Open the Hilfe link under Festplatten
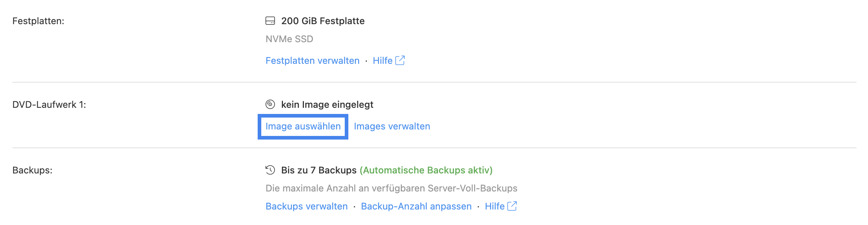Image resolution: width=868 pixels, height=225 pixels. point(383,61)
